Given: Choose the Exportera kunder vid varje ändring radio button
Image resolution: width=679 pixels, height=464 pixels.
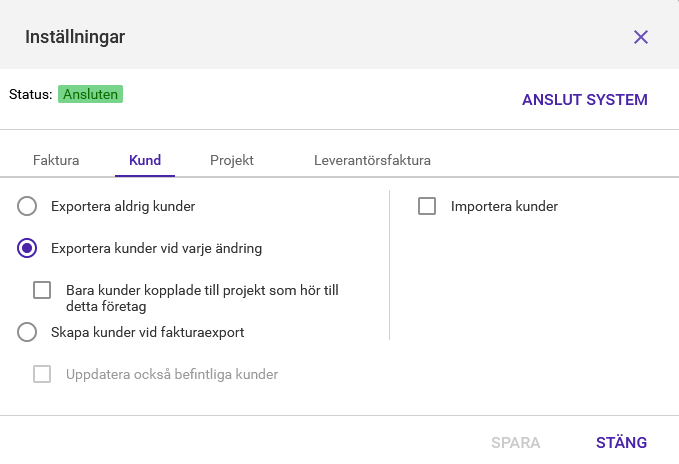Looking at the screenshot, I should [27, 248].
